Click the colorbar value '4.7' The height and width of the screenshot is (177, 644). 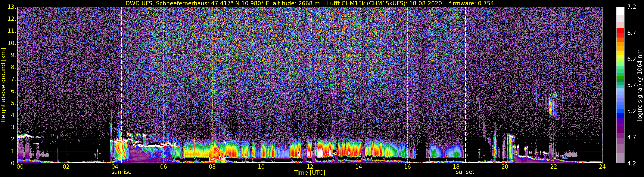(x=632, y=137)
